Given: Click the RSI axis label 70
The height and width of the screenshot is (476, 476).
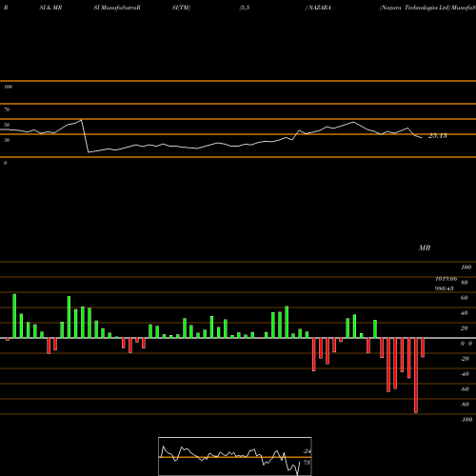Looking at the screenshot, I should coord(7,109).
